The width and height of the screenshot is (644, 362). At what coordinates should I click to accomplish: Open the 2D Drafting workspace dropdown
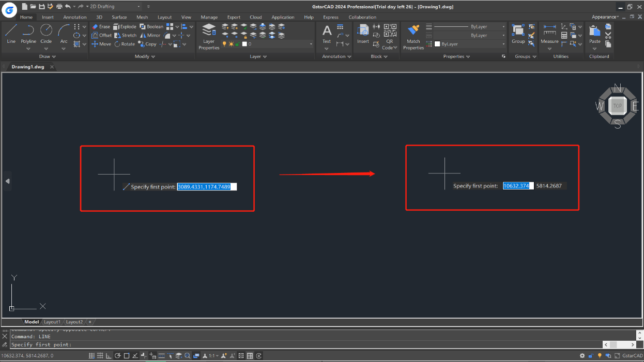click(x=115, y=7)
